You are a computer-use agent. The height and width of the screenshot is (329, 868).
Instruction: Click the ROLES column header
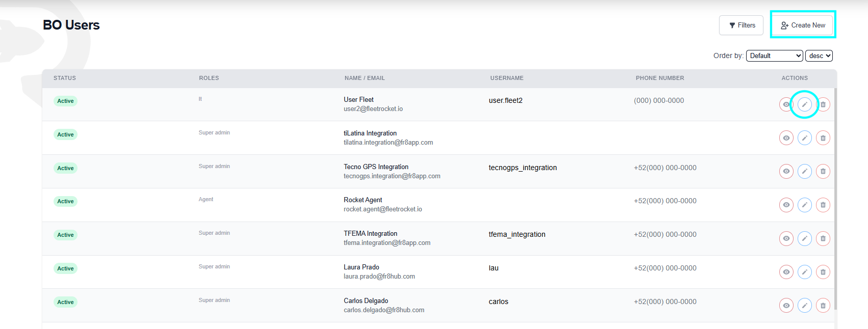209,78
